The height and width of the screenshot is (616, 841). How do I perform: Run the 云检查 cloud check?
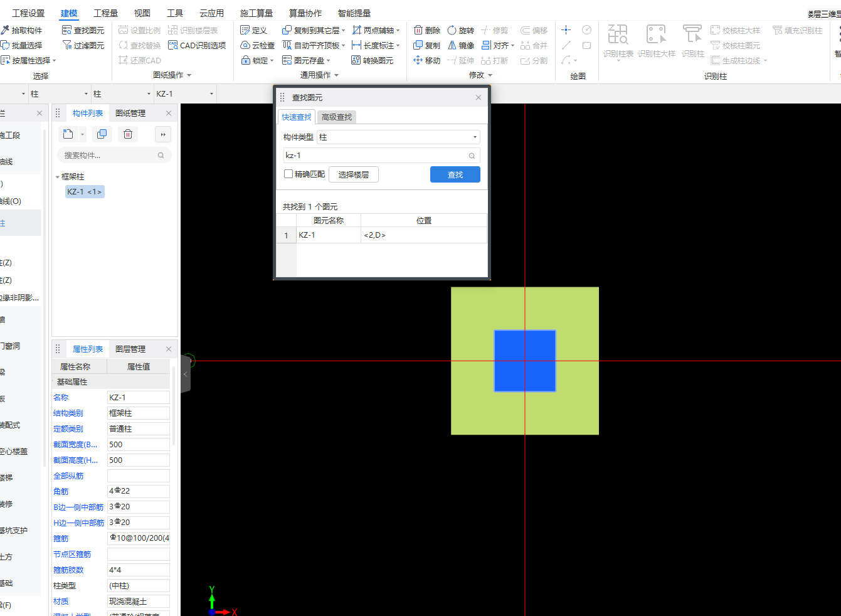[x=258, y=45]
